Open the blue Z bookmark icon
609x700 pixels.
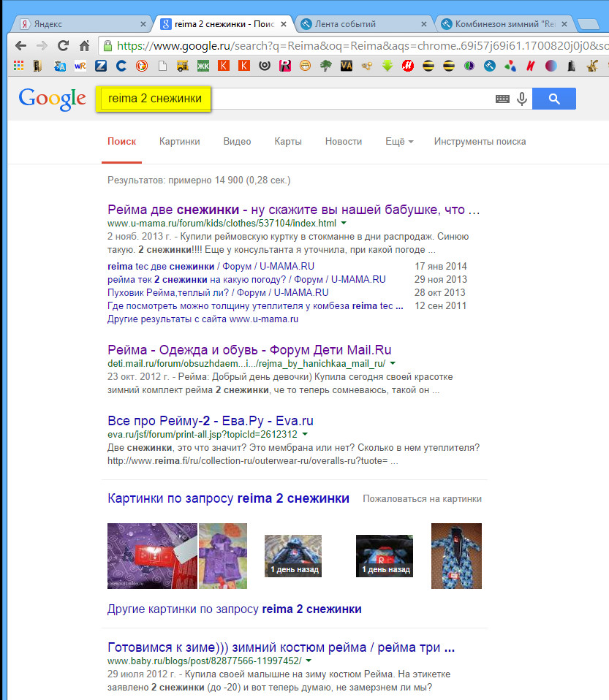(x=101, y=66)
